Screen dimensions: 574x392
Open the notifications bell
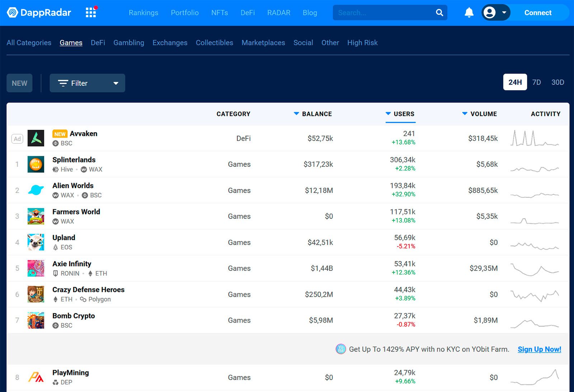469,13
